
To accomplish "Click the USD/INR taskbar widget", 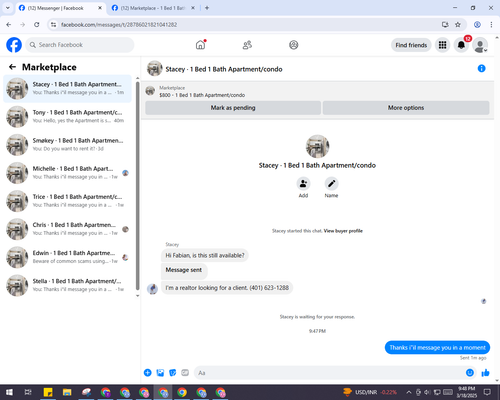I will (370, 392).
